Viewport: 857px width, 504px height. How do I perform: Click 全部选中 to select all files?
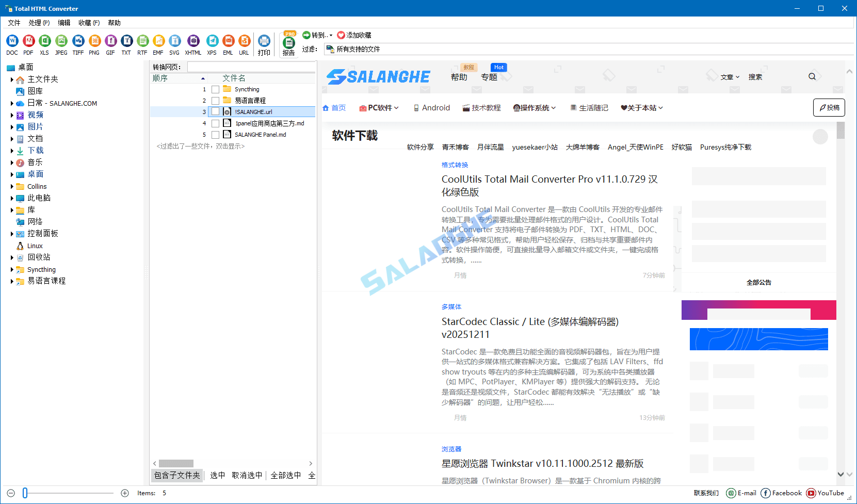coord(285,475)
